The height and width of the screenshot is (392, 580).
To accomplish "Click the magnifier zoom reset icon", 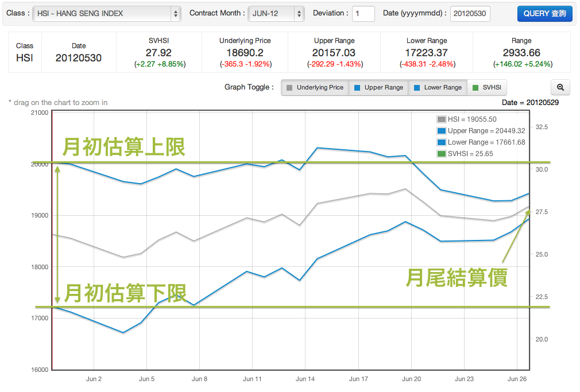I will click(560, 88).
